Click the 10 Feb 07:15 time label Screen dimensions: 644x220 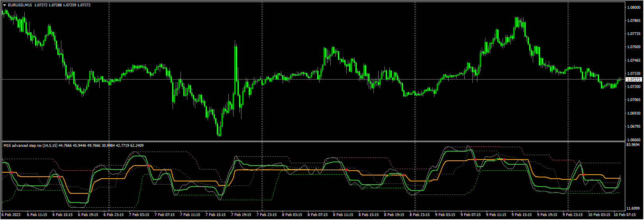tap(624, 215)
